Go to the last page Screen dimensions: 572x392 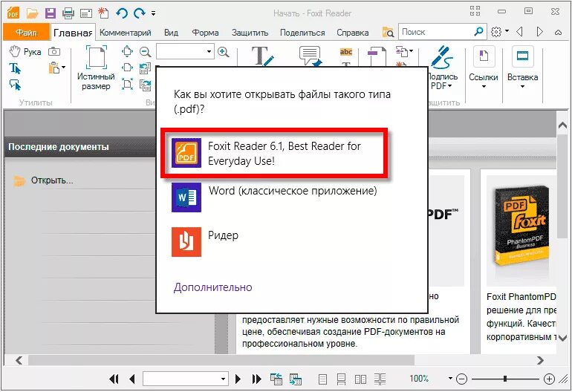click(x=257, y=379)
